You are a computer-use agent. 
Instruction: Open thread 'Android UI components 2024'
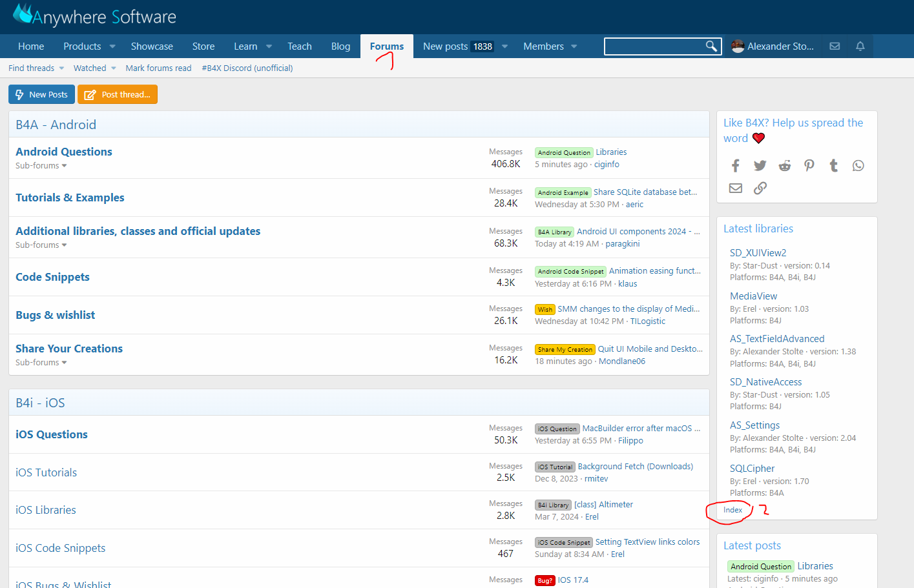tap(638, 232)
